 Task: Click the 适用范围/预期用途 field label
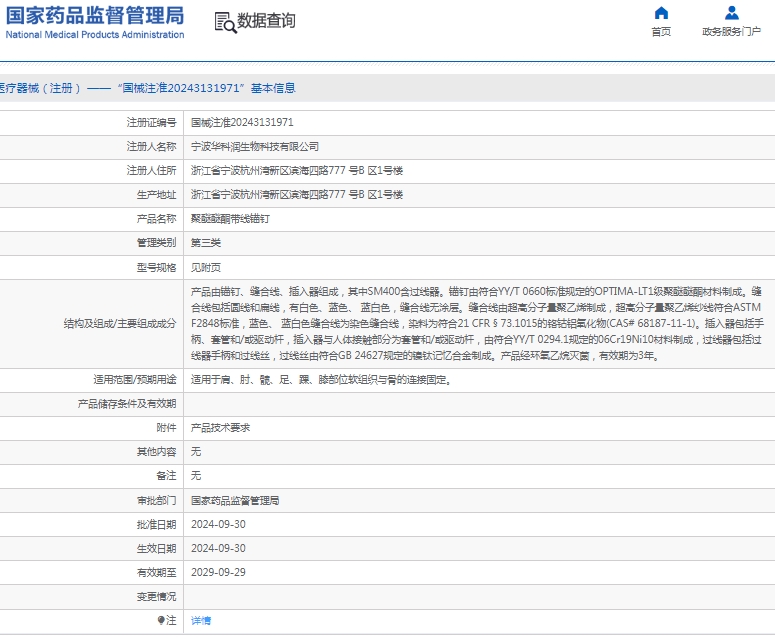coord(134,380)
